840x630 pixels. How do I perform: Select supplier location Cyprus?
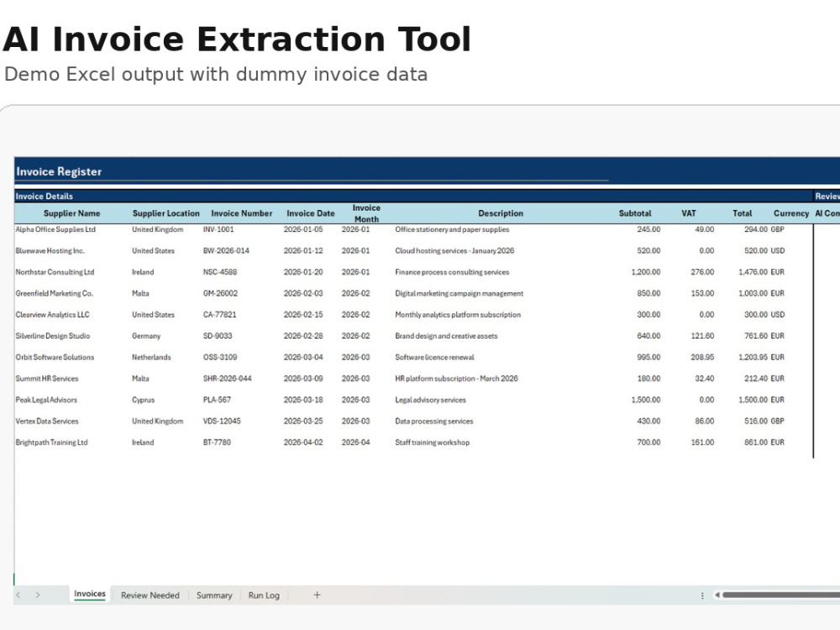pyautogui.click(x=143, y=400)
